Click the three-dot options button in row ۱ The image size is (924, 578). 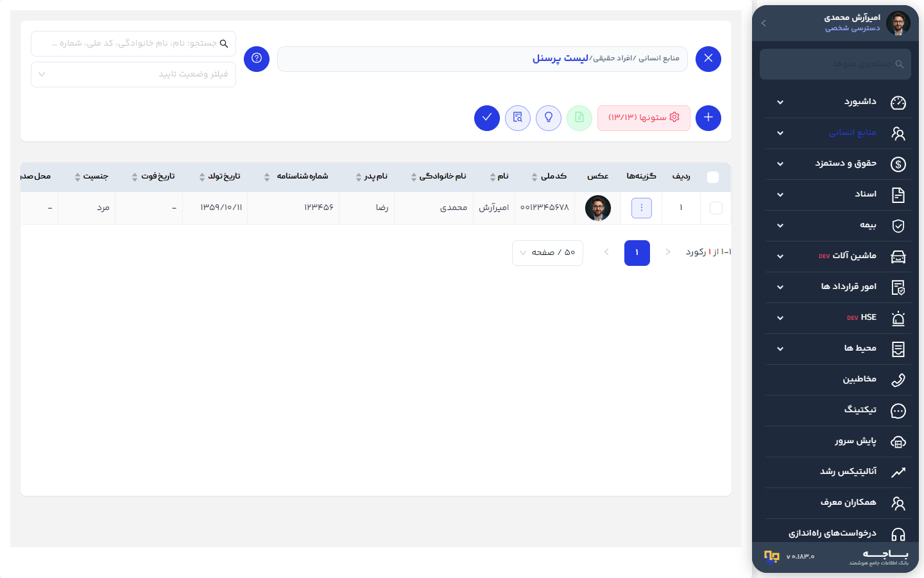click(x=642, y=208)
